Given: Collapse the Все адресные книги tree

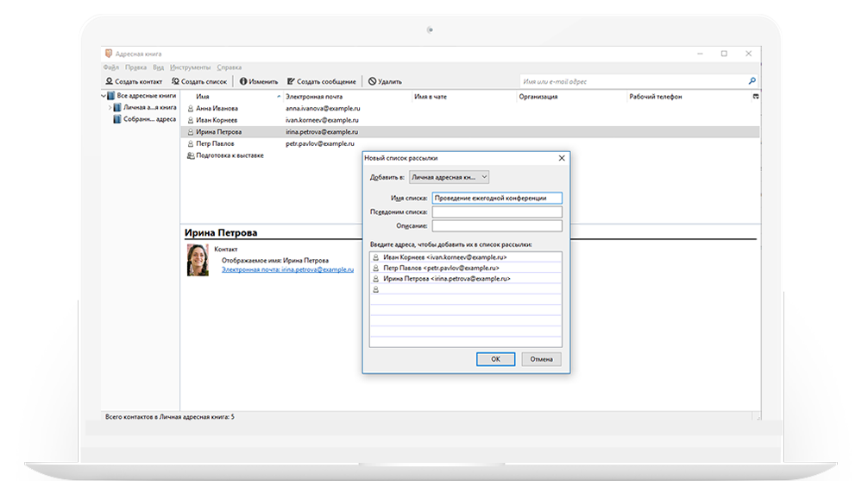Looking at the screenshot, I should tap(103, 96).
